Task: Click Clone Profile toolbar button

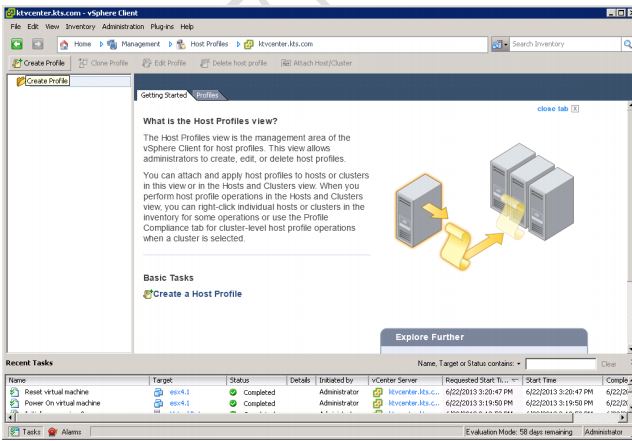Action: point(103,63)
